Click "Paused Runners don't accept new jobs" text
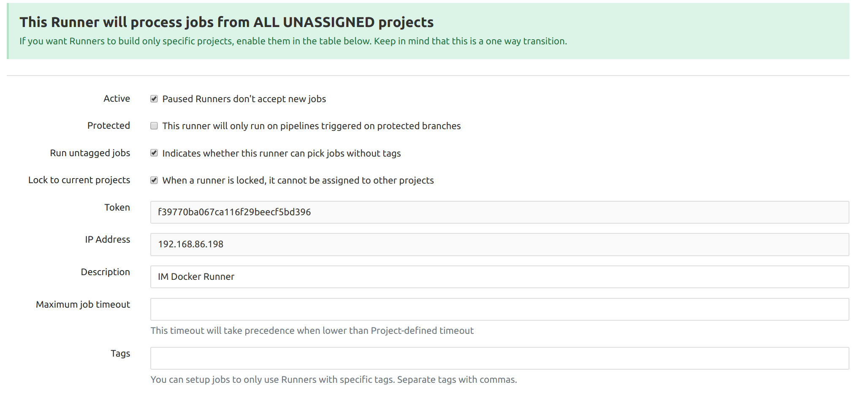Image resolution: width=868 pixels, height=395 pixels. (244, 99)
